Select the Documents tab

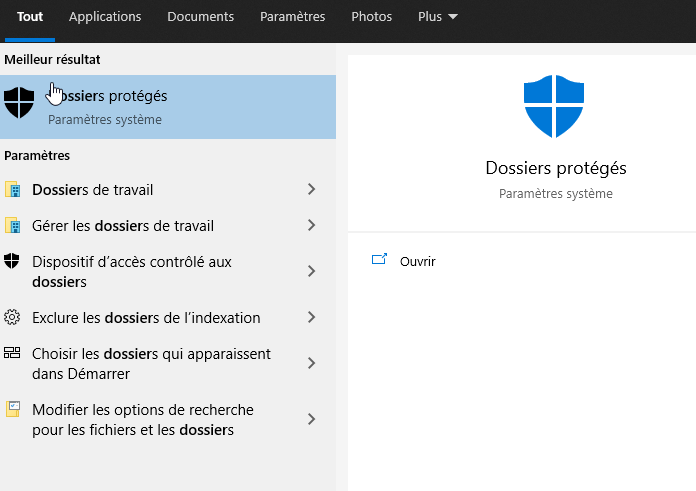[200, 17]
